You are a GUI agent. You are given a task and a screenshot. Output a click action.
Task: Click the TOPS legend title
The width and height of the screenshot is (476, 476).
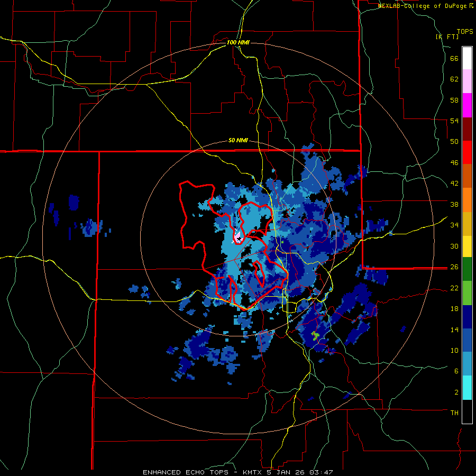pyautogui.click(x=465, y=31)
